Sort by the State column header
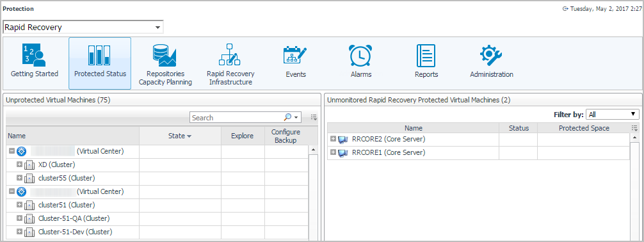 click(180, 136)
